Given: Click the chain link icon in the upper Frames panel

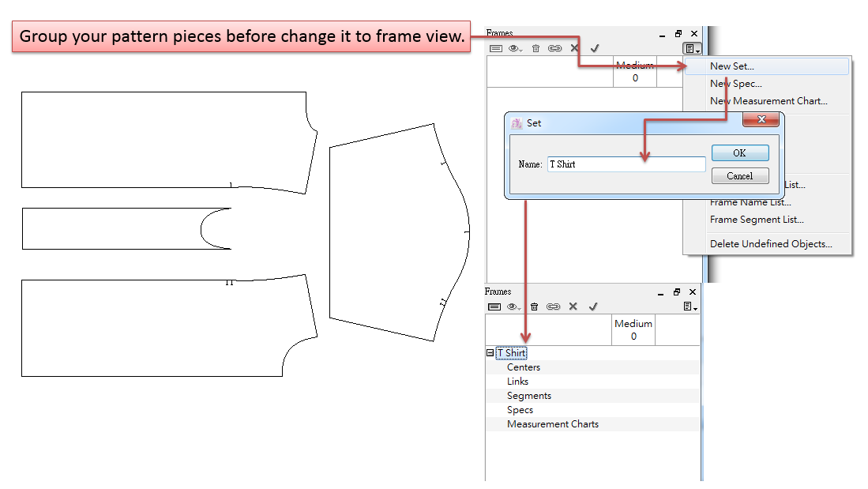Looking at the screenshot, I should point(554,48).
